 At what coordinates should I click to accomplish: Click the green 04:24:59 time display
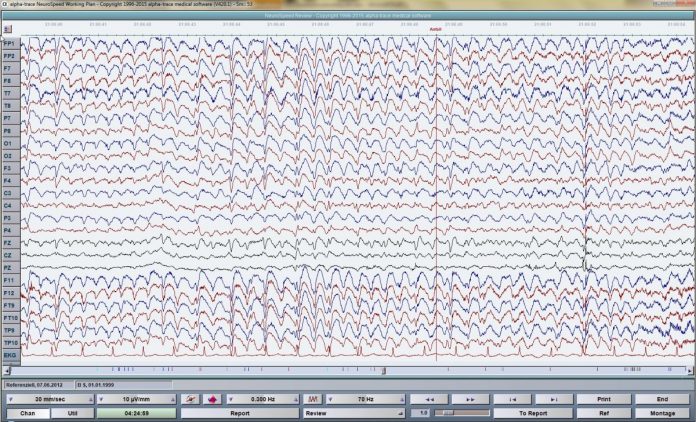tap(136, 413)
